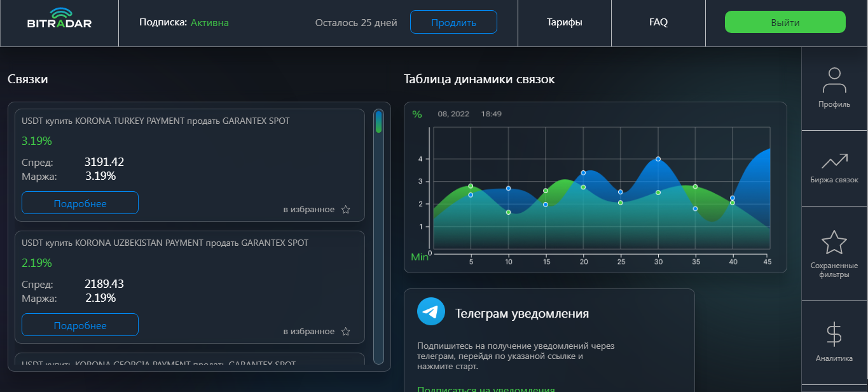Viewport: 868px width, 392px height.
Task: Click the spread value 3191.42
Action: 104,162
